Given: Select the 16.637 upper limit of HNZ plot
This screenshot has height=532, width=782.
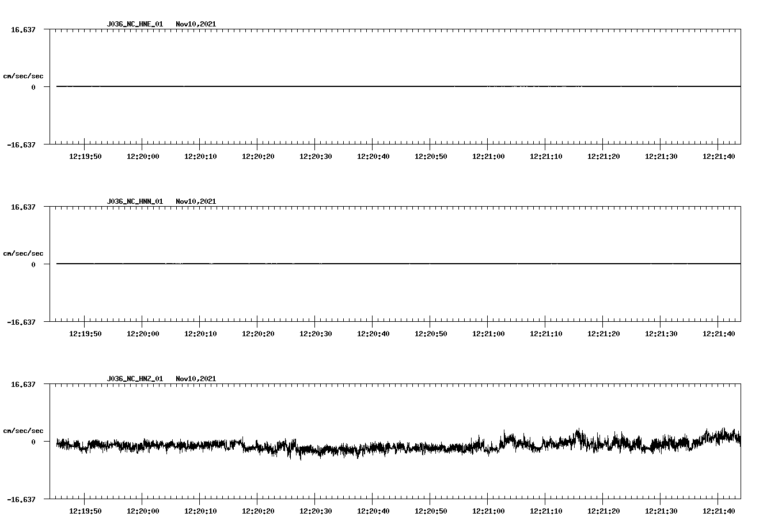Looking at the screenshot, I should coord(24,384).
